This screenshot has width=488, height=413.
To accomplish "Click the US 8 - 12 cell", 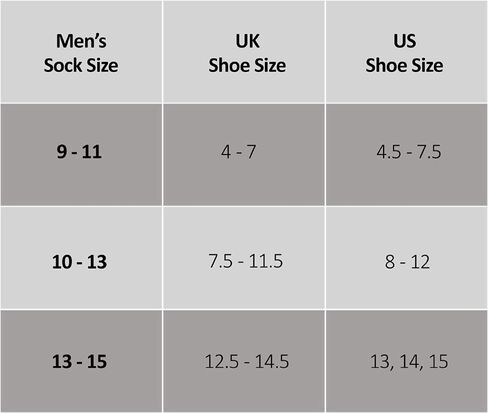I will point(407,258).
